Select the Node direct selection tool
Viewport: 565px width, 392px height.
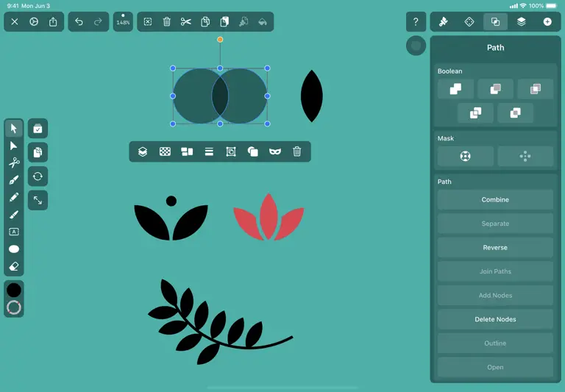14,146
